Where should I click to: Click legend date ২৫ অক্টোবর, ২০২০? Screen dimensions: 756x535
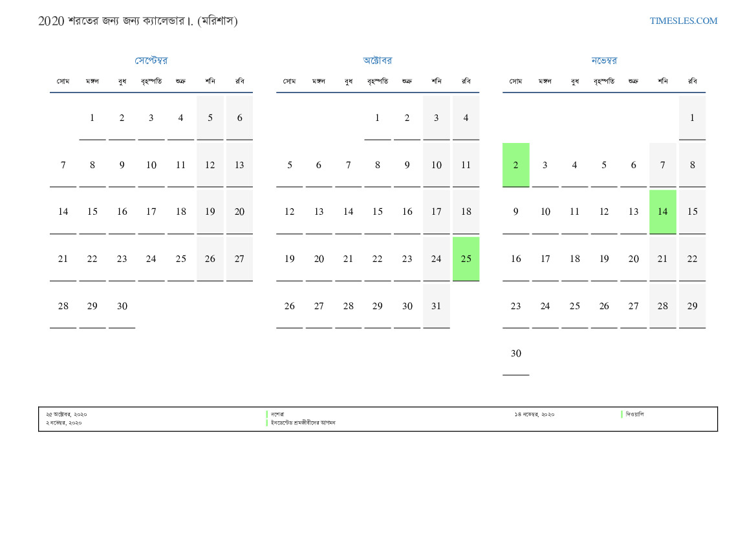[67, 414]
